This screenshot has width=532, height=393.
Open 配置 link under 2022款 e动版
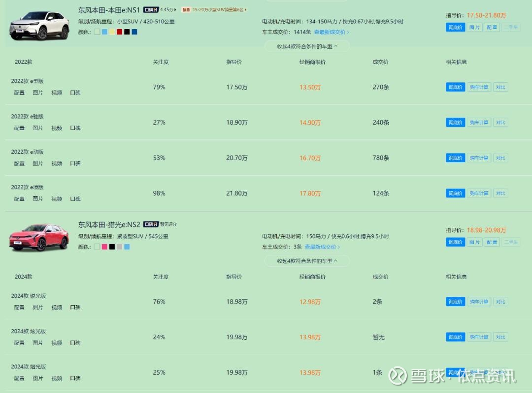[19, 163]
